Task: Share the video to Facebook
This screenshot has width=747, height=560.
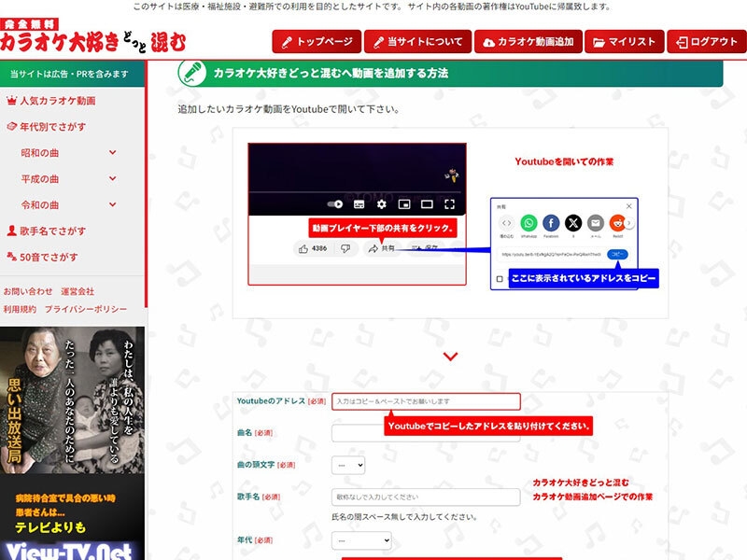Action: coord(551,223)
